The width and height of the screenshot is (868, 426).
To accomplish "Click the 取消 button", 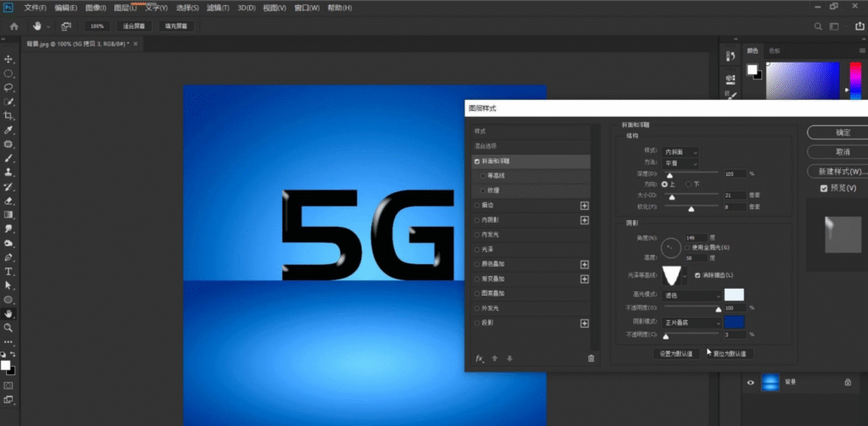I will pos(840,152).
